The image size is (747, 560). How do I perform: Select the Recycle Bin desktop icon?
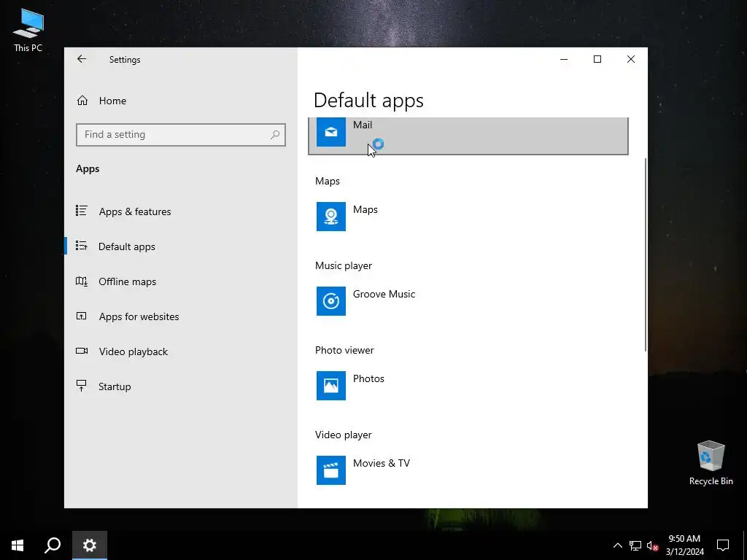tap(711, 462)
